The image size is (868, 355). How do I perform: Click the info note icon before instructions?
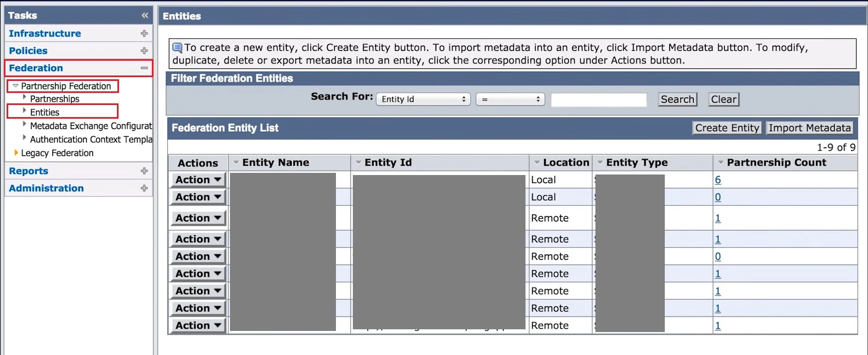click(x=178, y=48)
